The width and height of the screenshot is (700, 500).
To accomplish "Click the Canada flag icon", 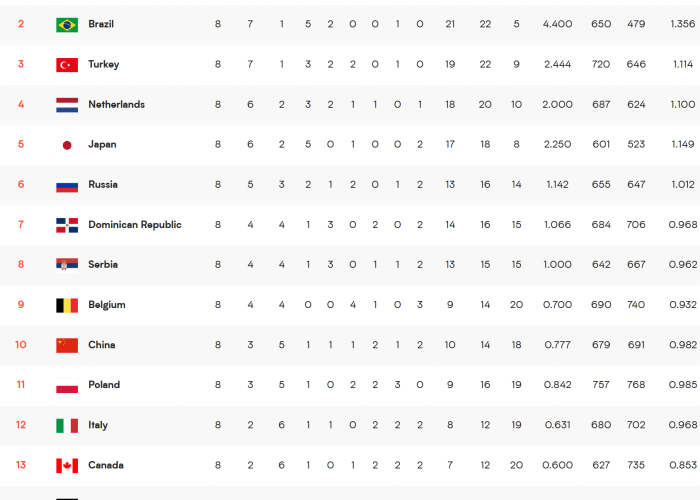I will 67,466.
